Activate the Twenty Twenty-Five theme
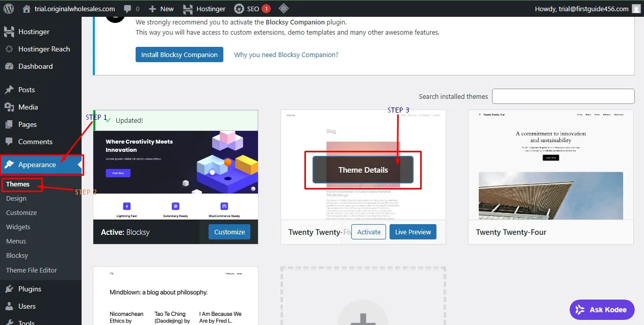The height and width of the screenshot is (325, 644). pyautogui.click(x=368, y=232)
